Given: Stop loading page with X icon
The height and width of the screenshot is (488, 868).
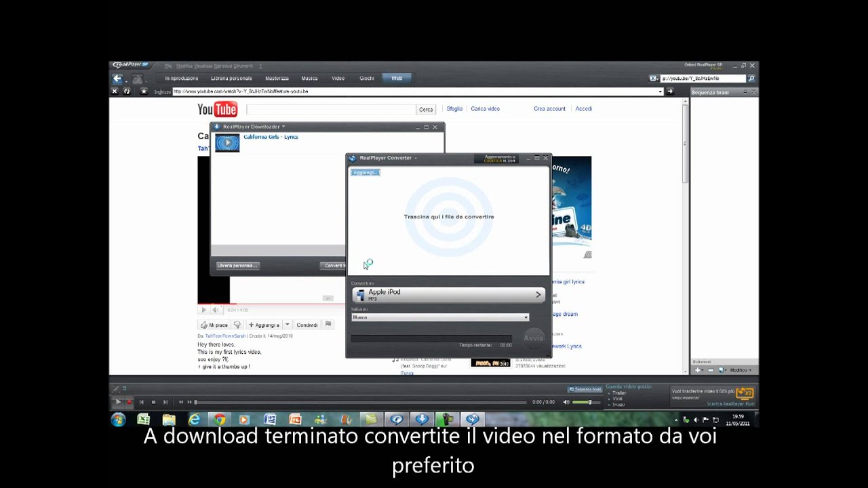Looking at the screenshot, I should point(115,91).
